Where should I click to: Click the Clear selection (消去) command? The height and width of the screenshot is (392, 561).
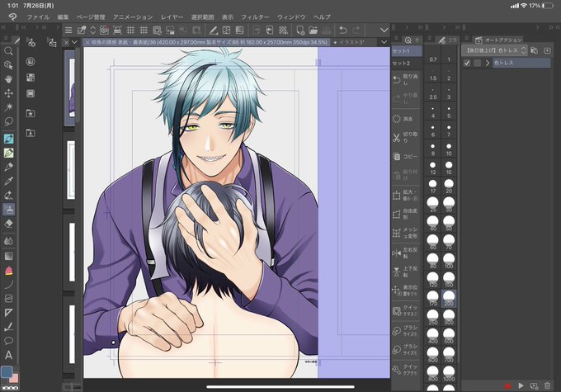coord(406,119)
